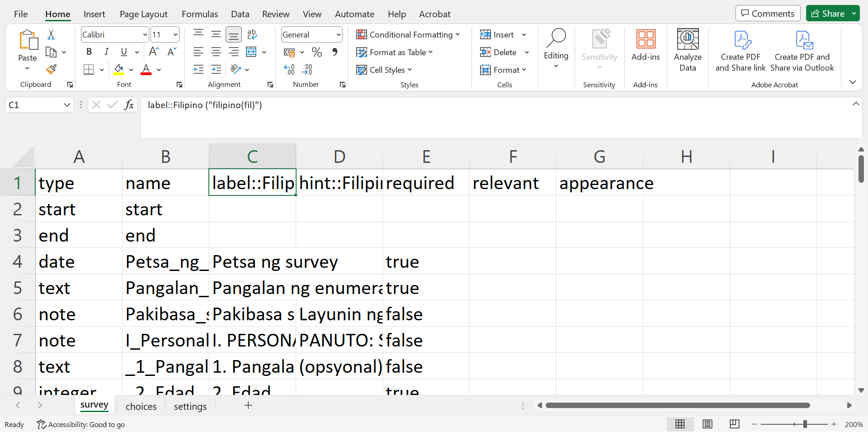The width and height of the screenshot is (868, 432).
Task: Expand the General number format dropdown
Action: [x=338, y=34]
